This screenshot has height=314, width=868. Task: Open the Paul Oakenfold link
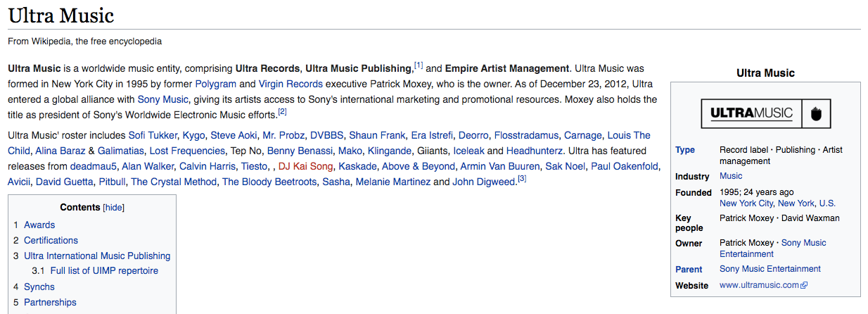(x=625, y=166)
